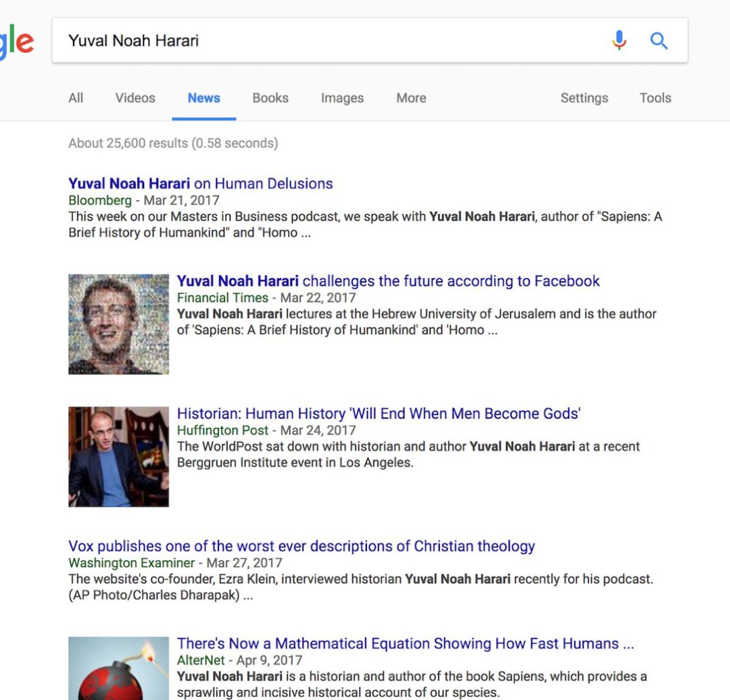Screen dimensions: 730x700
Task: Click the 'Apr 9, 2017' date
Action: [x=270, y=660]
